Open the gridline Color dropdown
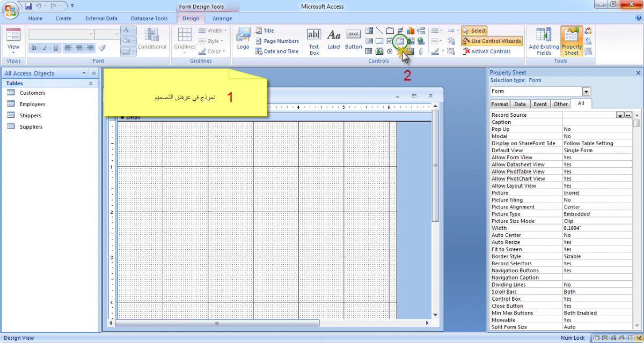644x343 pixels. [213, 51]
